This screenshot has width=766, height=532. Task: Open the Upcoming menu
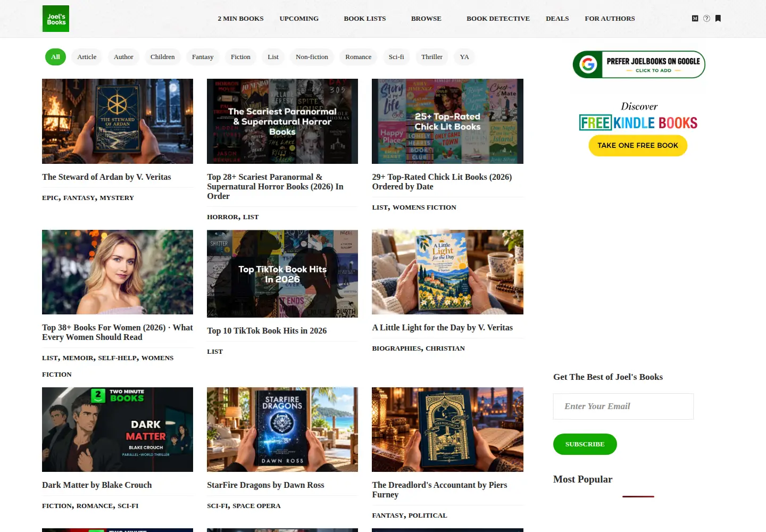click(299, 19)
